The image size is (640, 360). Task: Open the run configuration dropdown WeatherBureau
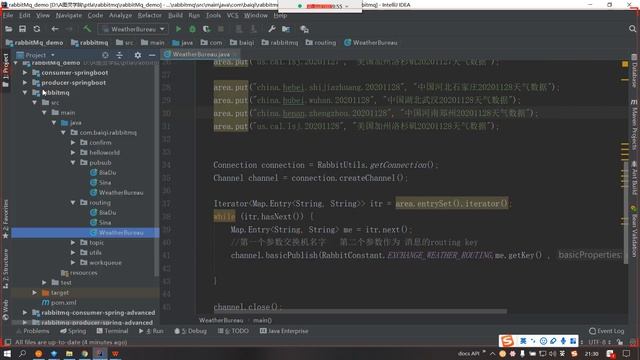pyautogui.click(x=133, y=29)
